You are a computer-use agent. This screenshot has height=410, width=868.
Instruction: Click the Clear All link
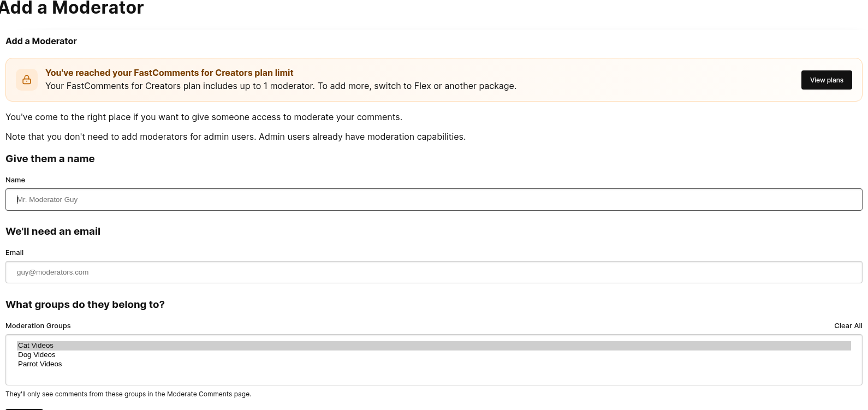[x=848, y=326]
